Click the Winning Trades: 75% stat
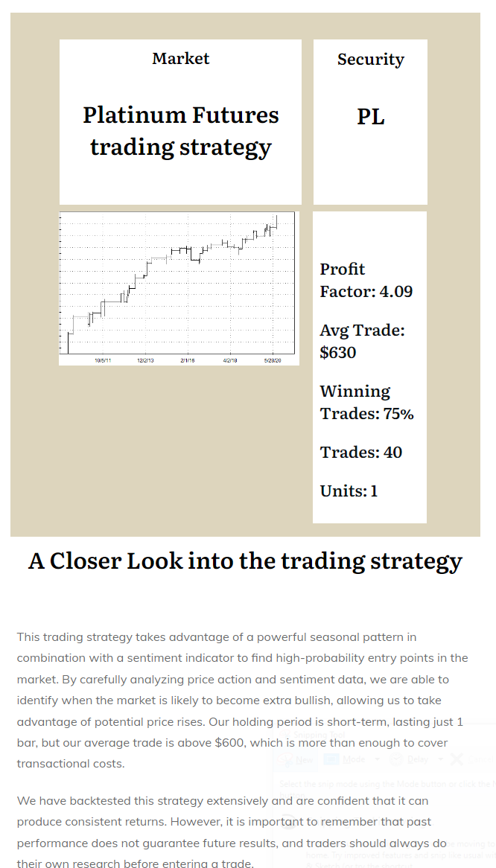 366,402
